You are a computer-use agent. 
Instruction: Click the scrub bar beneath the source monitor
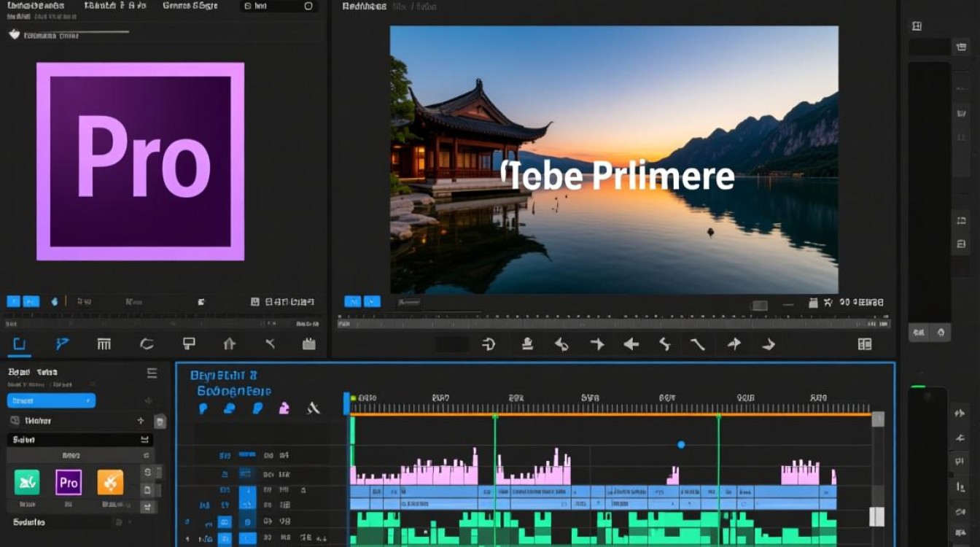163,323
